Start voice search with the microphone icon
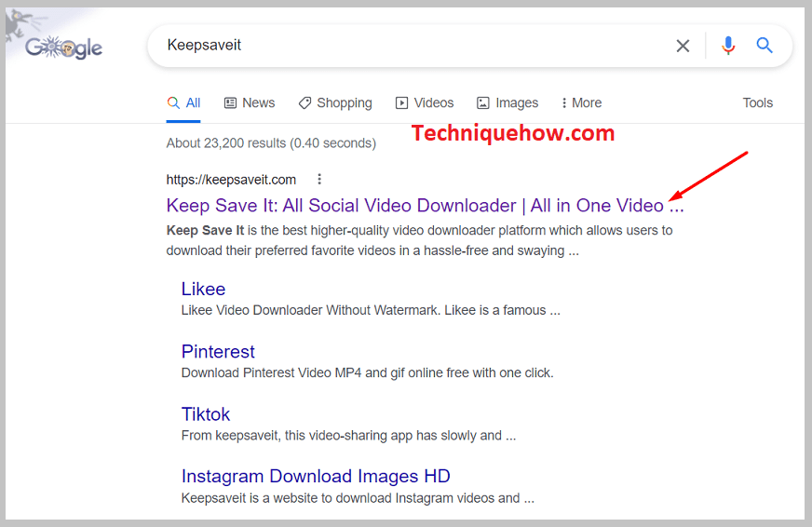Screen dimensions: 812x527 tap(727, 46)
